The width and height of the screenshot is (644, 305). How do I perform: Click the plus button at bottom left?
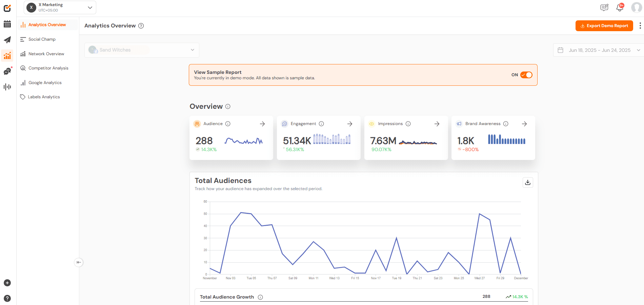tap(7, 283)
